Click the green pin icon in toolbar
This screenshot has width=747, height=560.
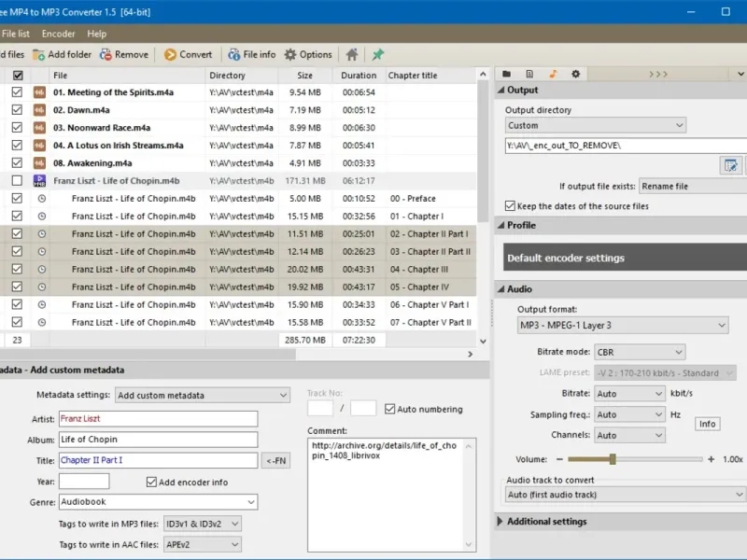click(378, 55)
